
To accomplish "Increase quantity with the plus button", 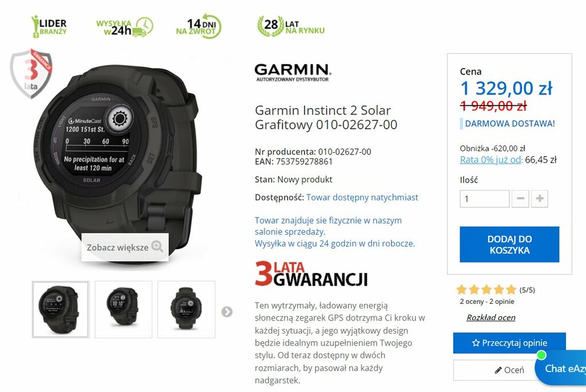I will click(539, 199).
